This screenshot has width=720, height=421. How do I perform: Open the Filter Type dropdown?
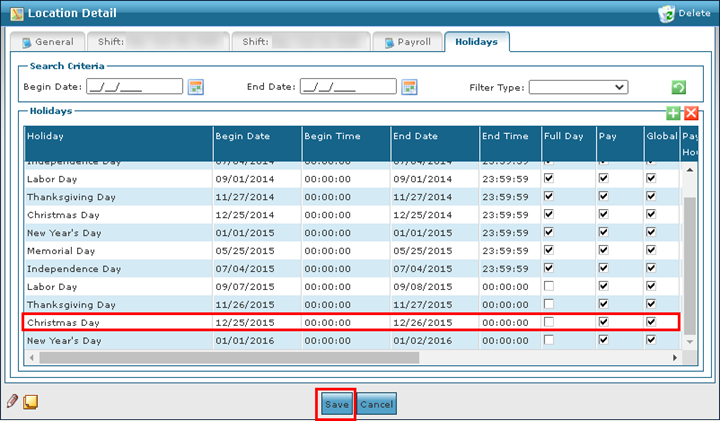point(578,87)
